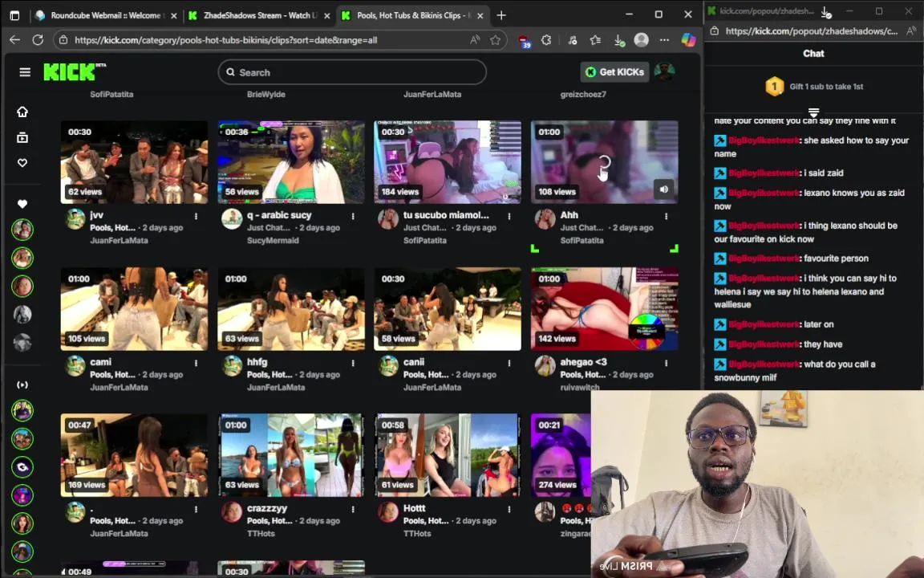This screenshot has width=924, height=578.
Task: Open downloads icon in the chat popout window
Action: point(826,11)
